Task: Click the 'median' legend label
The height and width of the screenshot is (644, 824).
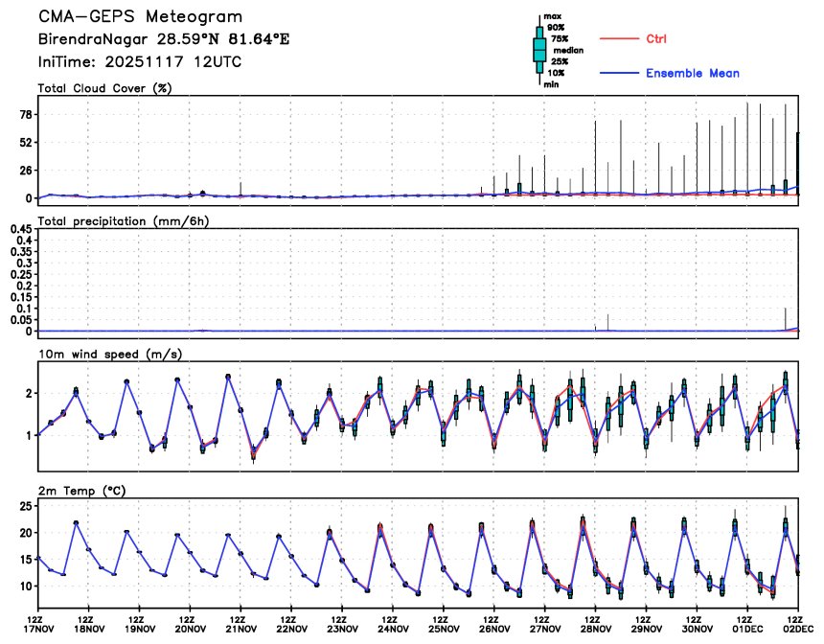Action: (568, 51)
